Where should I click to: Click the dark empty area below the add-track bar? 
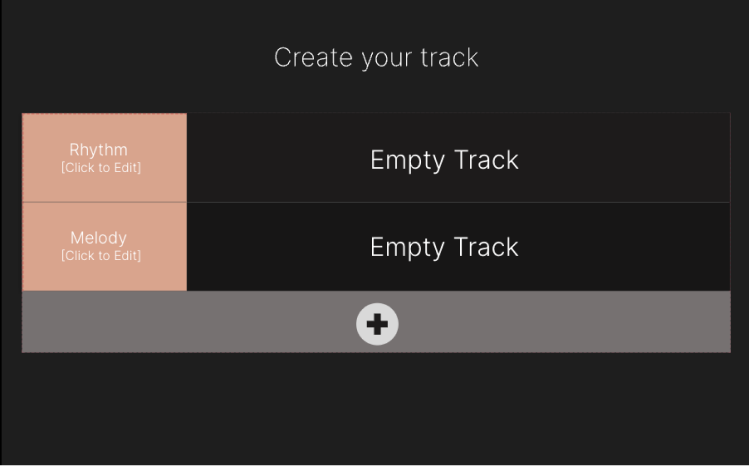tap(376, 408)
